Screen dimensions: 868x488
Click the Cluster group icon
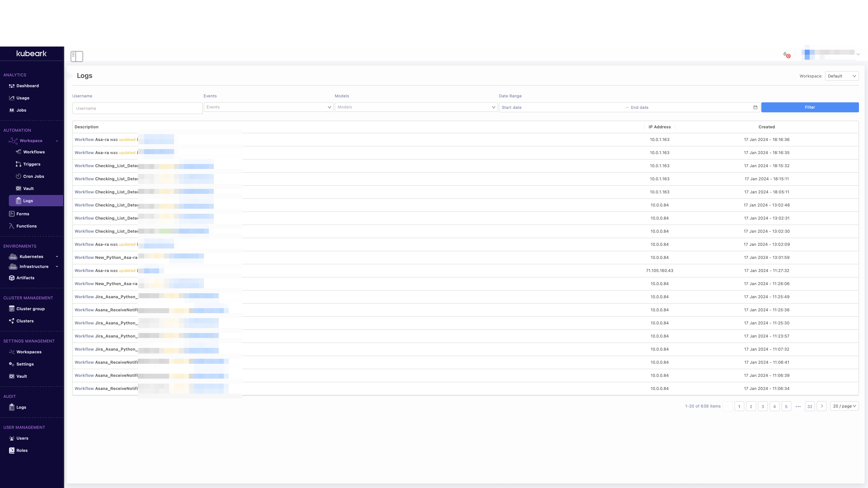pos(12,309)
